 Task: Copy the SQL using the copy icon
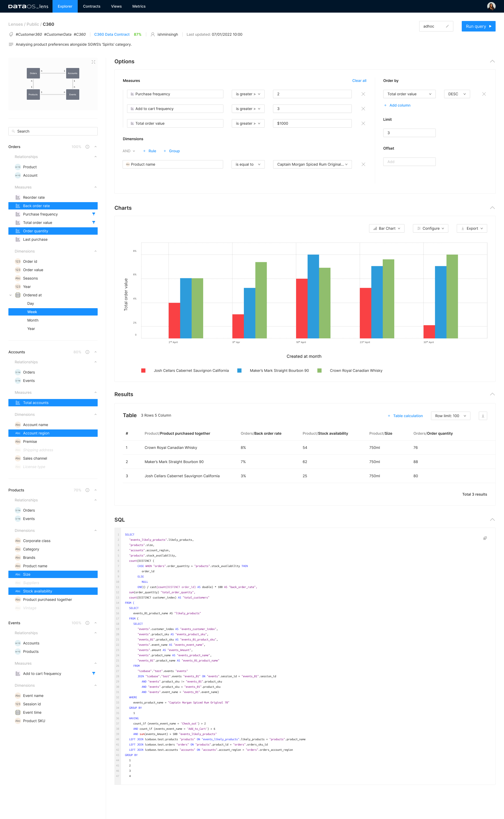485,538
